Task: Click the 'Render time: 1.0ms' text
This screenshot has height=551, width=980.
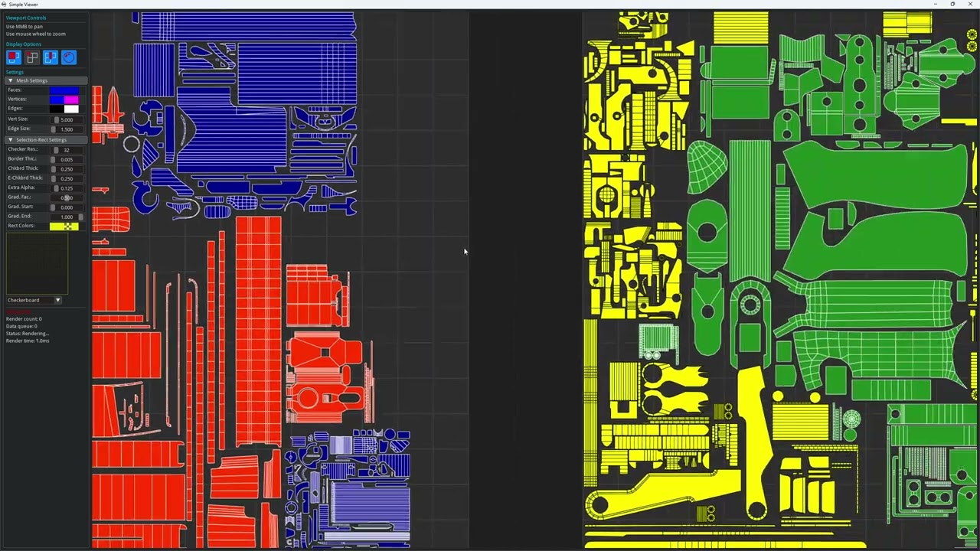Action: [x=28, y=341]
